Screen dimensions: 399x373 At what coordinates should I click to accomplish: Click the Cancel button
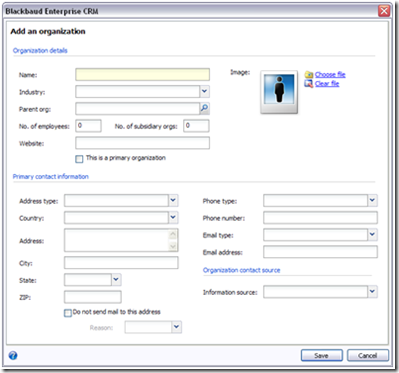pos(368,355)
